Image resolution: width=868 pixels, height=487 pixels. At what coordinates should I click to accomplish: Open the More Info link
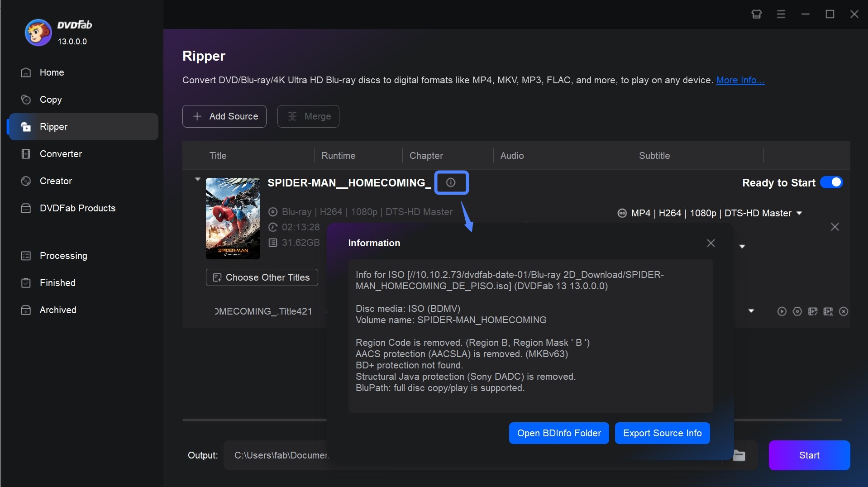(739, 80)
